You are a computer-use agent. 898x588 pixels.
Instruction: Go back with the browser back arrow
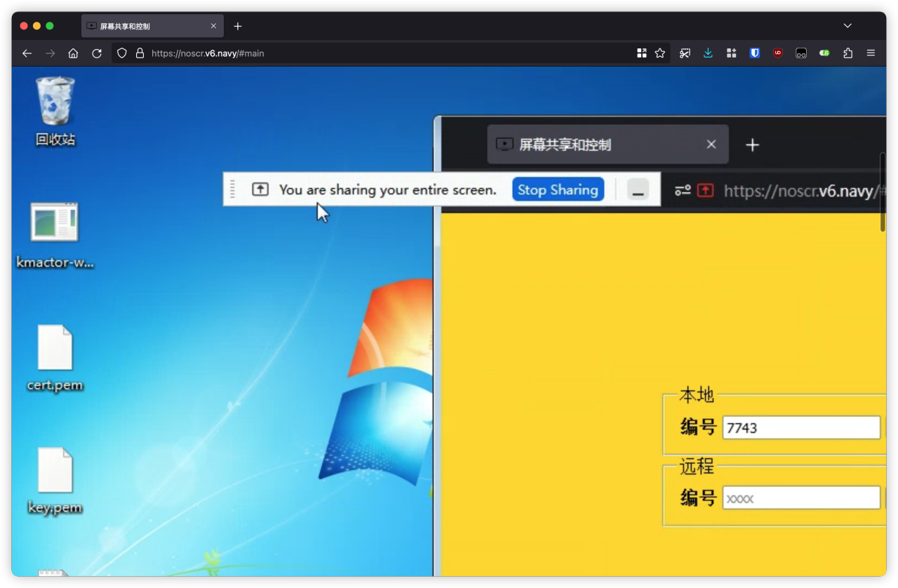click(27, 53)
